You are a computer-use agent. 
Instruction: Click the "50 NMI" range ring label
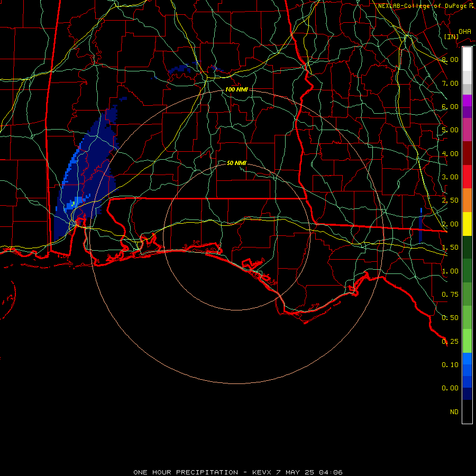pyautogui.click(x=236, y=163)
